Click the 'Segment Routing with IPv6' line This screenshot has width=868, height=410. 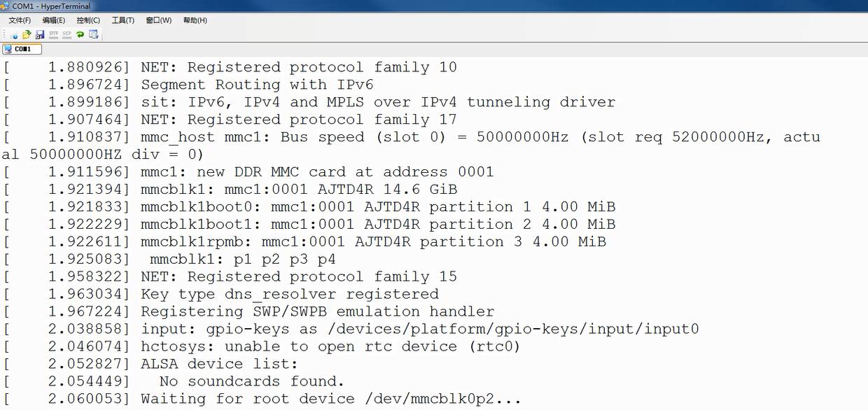coord(257,85)
